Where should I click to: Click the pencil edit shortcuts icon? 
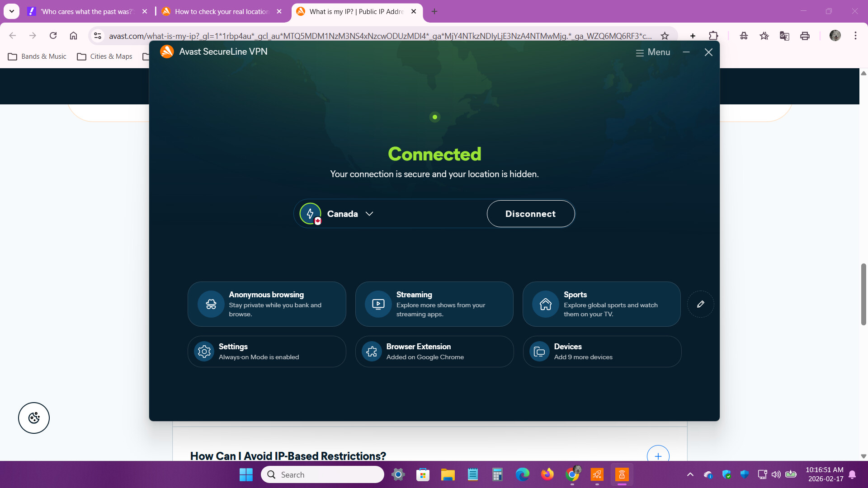pyautogui.click(x=700, y=304)
